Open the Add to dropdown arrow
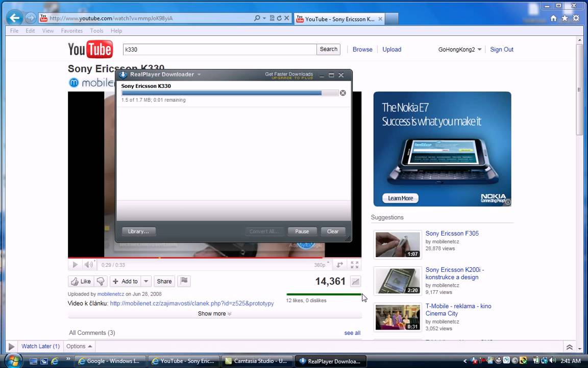This screenshot has width=588, height=368. [146, 281]
